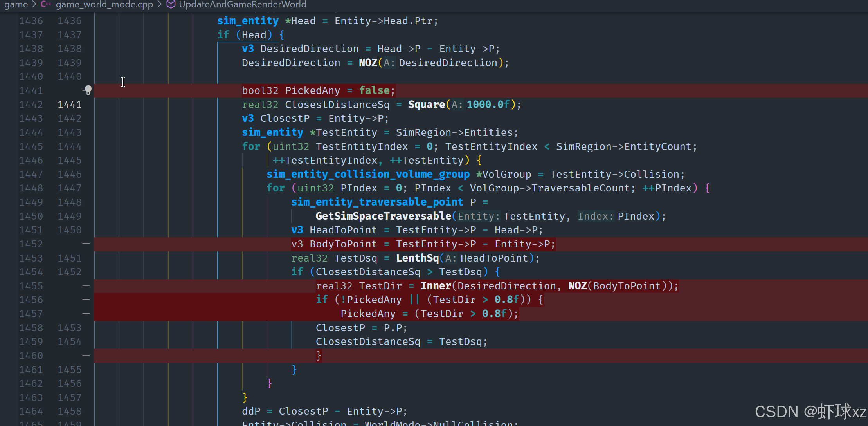Open the game_world_mode.cpp breadcrumb dropdown
The width and height of the screenshot is (868, 426).
click(x=104, y=4)
